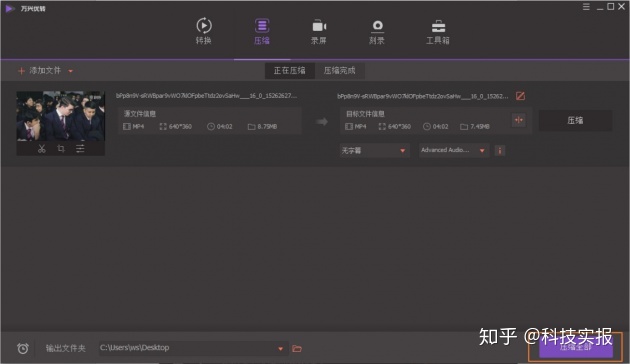Click the video thumbnail preview
This screenshot has width=630, height=364.
(61, 116)
